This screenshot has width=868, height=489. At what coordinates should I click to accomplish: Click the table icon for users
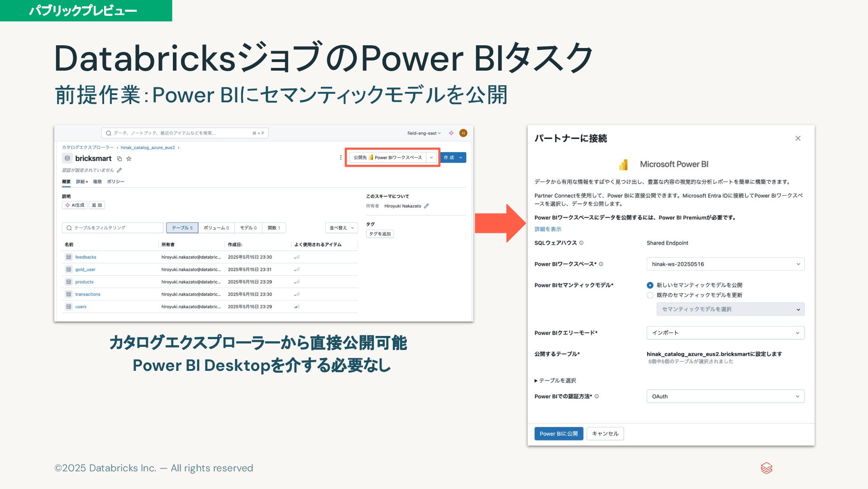(69, 307)
